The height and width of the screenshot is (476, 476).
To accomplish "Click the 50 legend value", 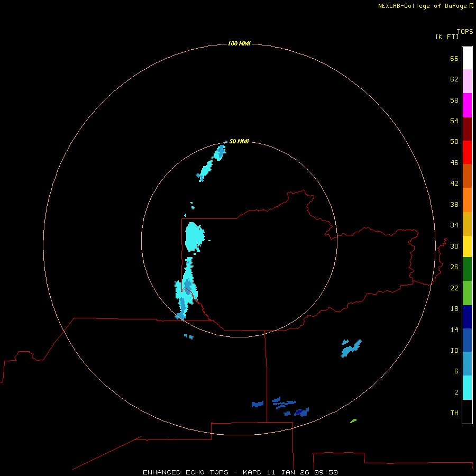I will (454, 141).
